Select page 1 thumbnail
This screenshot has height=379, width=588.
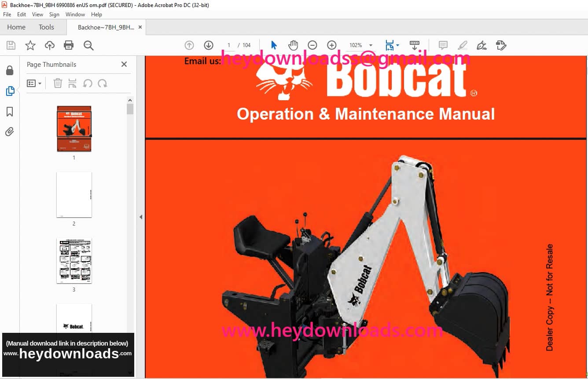coord(74,129)
